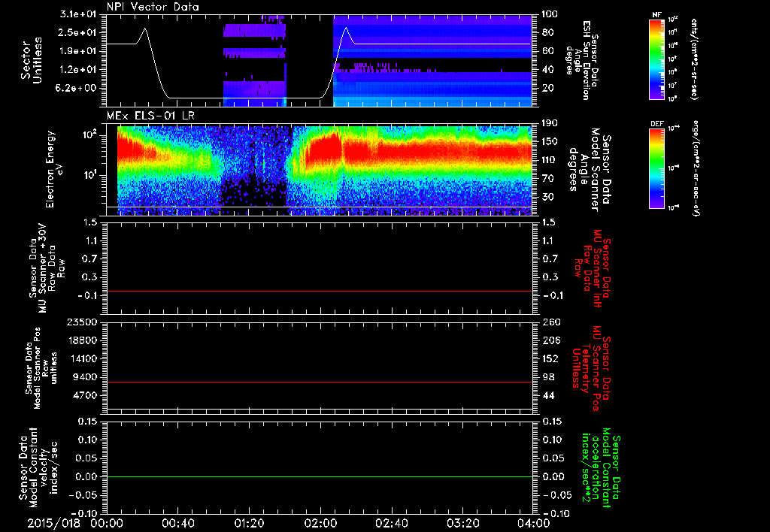Select the NF color scale bar

(657, 59)
